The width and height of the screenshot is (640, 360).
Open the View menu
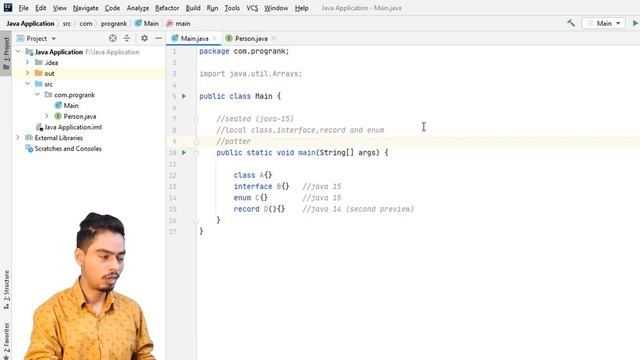(x=60, y=8)
